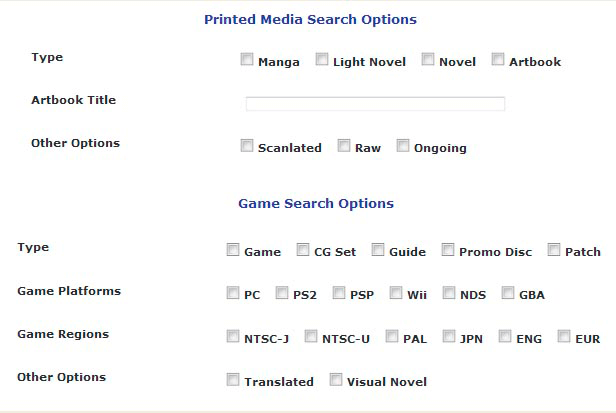Check the Manga type checkbox

pos(247,59)
